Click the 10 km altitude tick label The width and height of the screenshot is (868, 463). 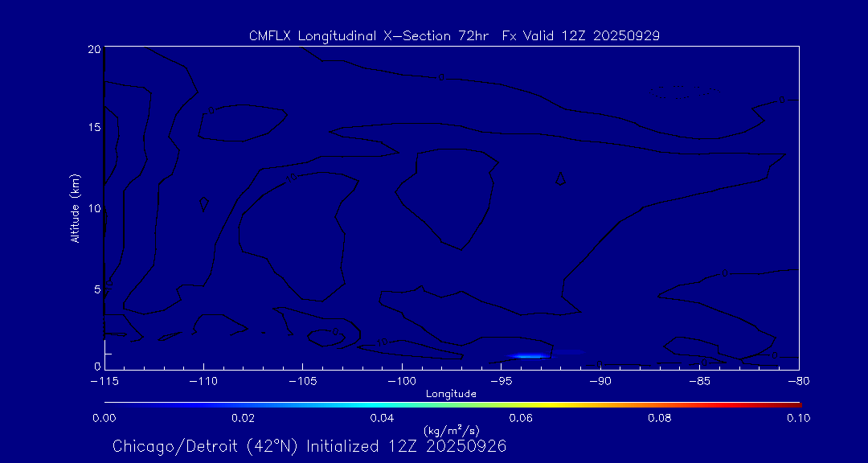(x=92, y=208)
